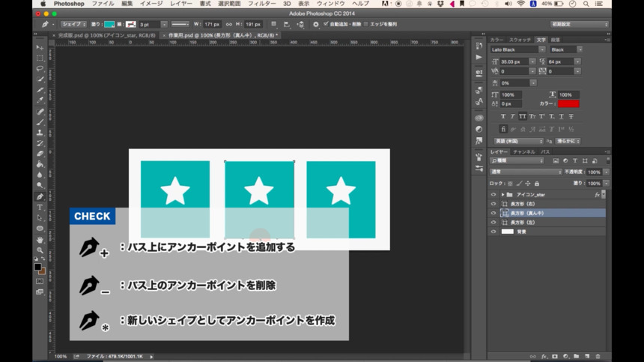
Task: Switch to the チャンネル tab
Action: tap(523, 152)
